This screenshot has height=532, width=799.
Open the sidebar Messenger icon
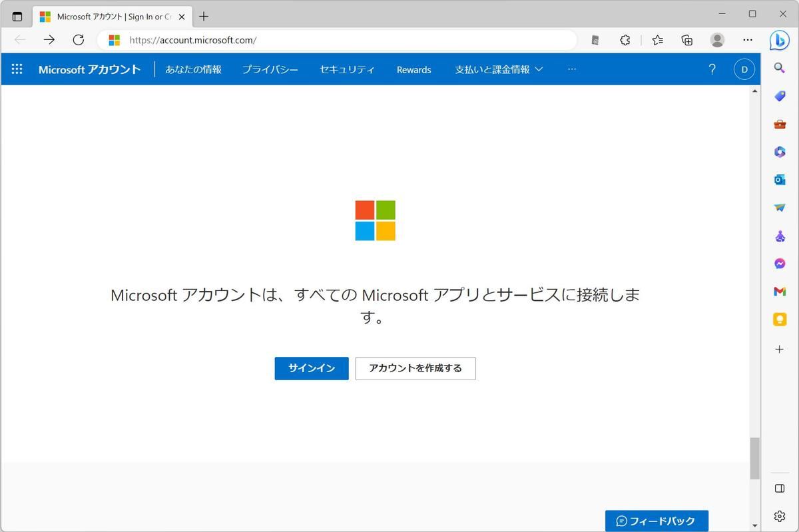(x=780, y=264)
